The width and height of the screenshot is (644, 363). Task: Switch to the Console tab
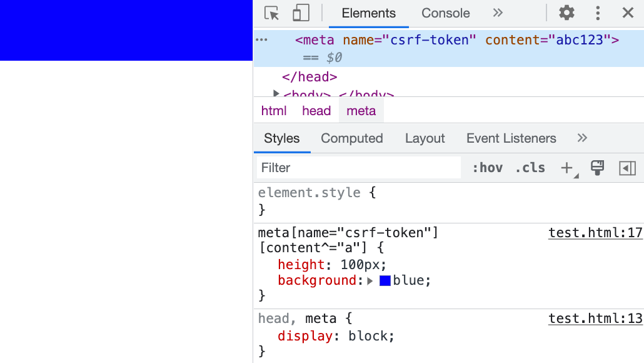pyautogui.click(x=445, y=13)
